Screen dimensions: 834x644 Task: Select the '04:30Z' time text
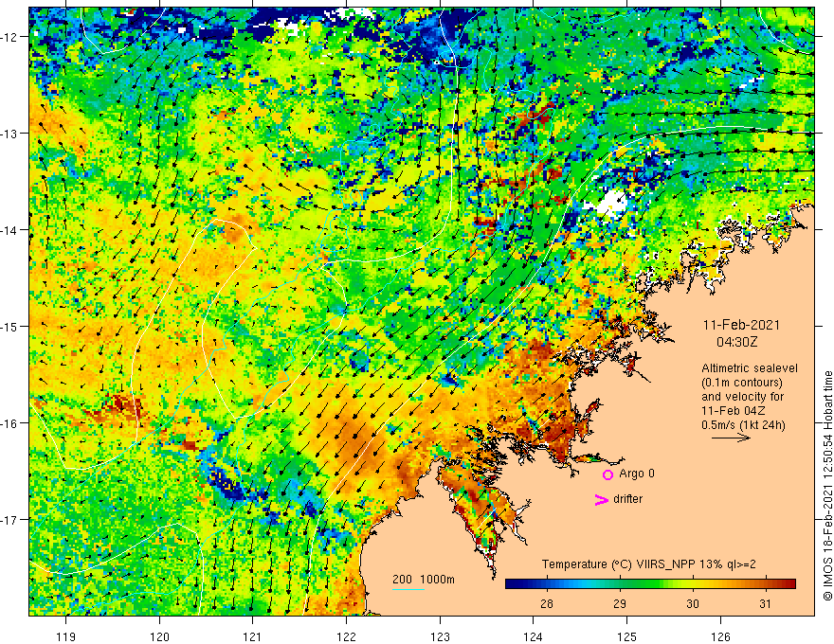tap(736, 342)
